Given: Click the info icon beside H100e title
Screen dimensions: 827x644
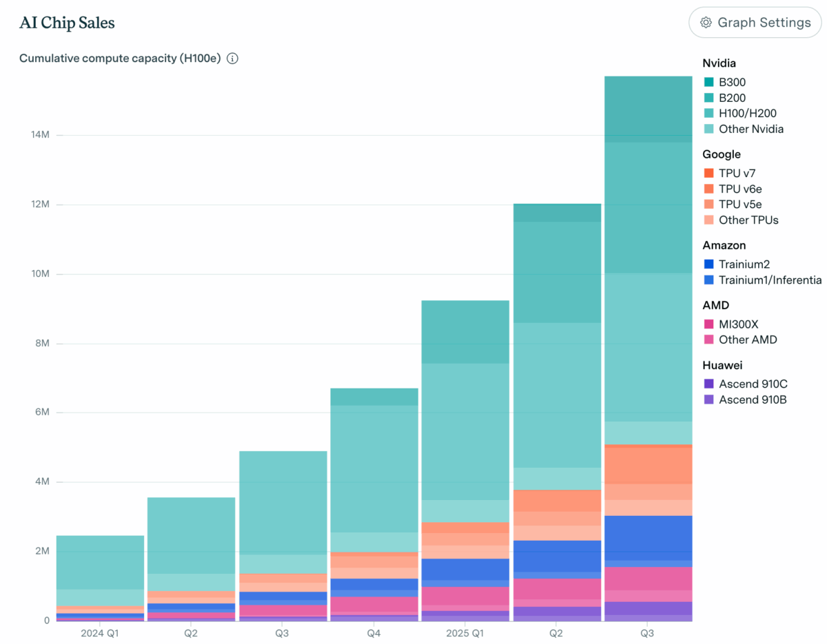Looking at the screenshot, I should 233,59.
